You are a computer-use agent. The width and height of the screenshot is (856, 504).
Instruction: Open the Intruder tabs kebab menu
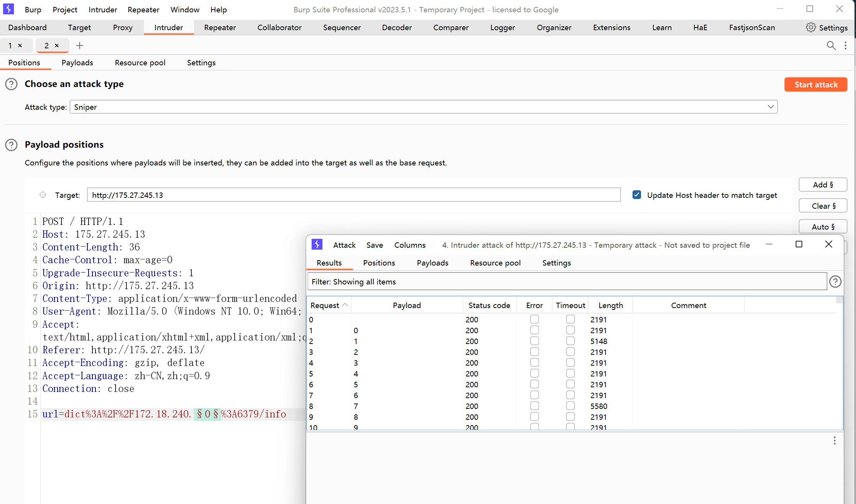tap(846, 46)
